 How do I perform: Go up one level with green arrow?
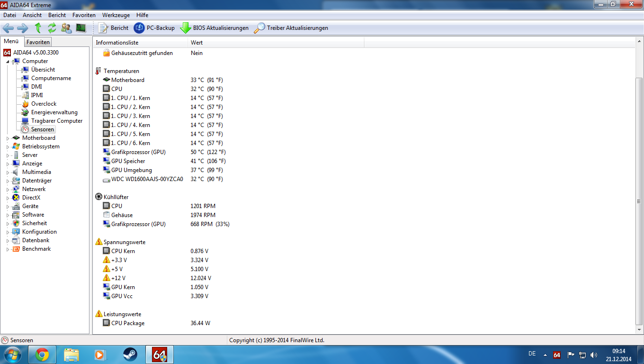(38, 28)
